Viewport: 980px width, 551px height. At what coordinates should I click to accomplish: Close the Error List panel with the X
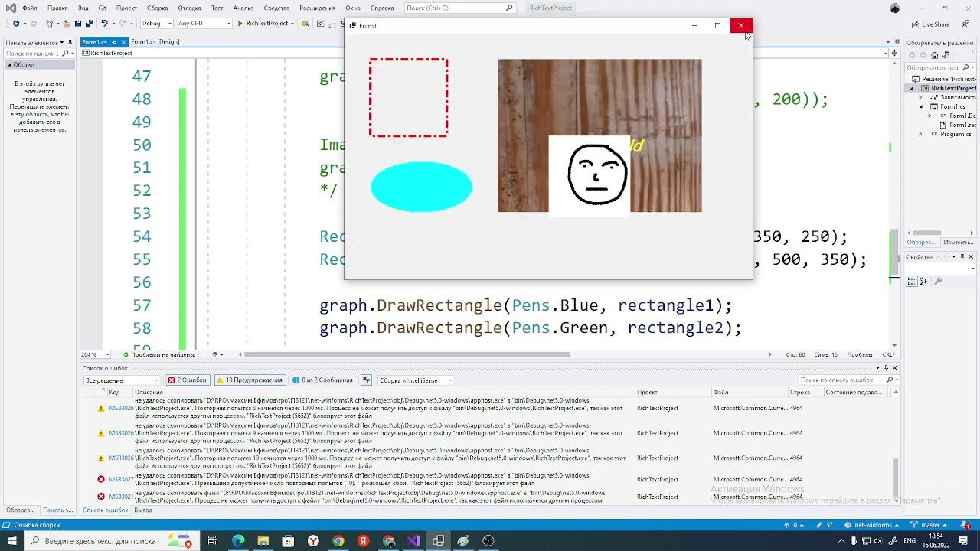[894, 368]
